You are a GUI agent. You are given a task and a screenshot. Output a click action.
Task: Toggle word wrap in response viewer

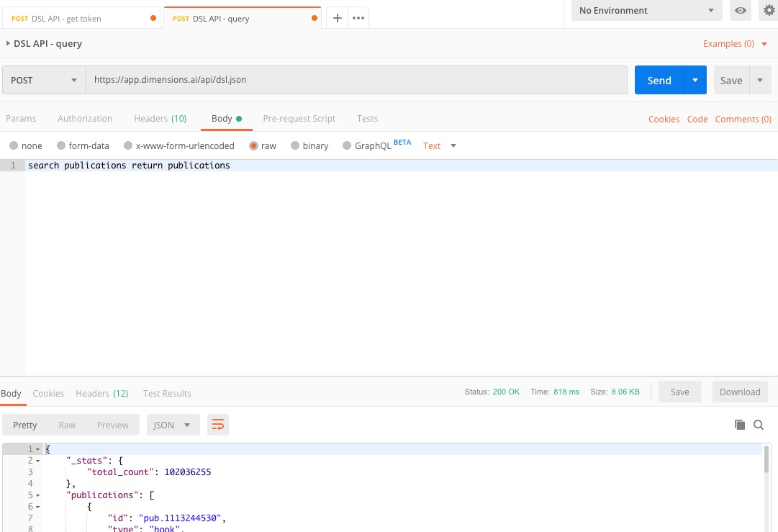[x=218, y=425]
